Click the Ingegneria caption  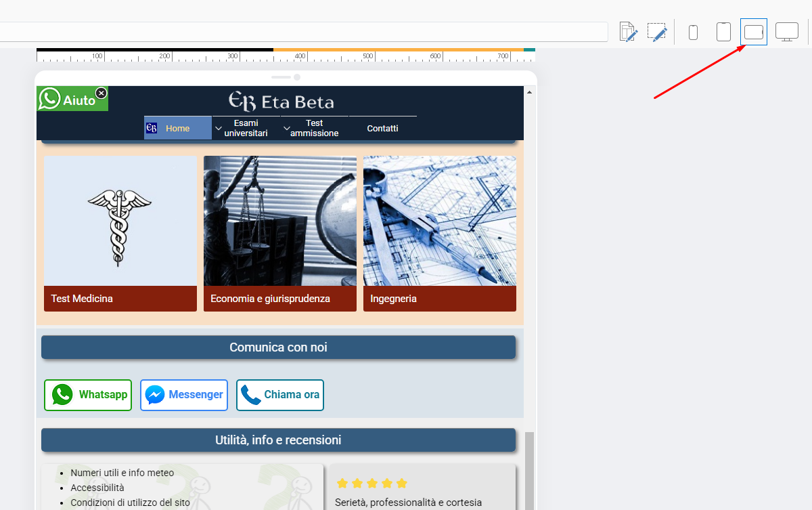tap(440, 299)
